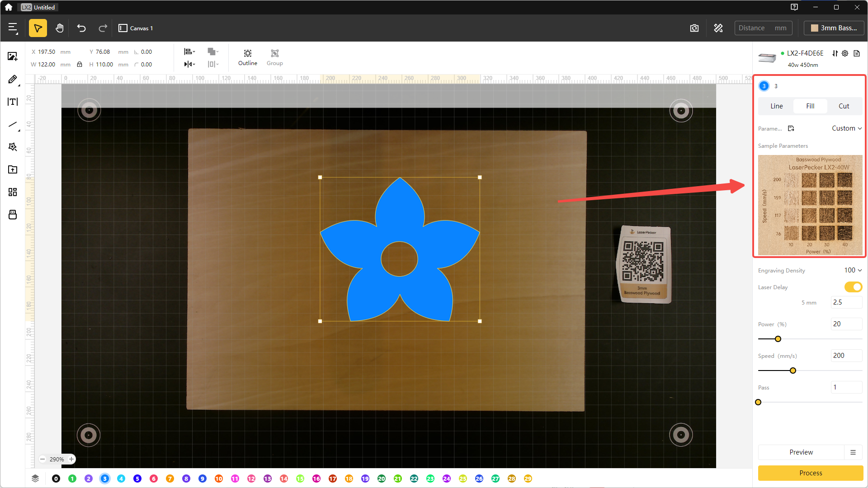Click Group objects icon
868x488 pixels.
point(275,57)
